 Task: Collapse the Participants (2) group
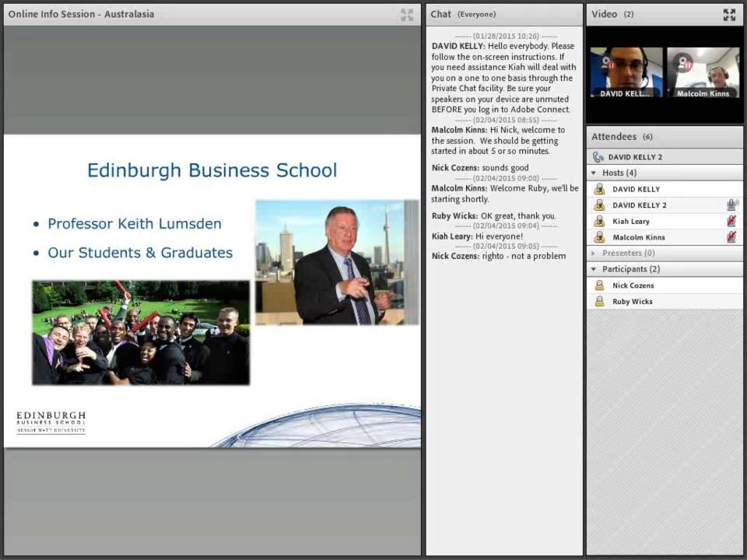click(594, 269)
